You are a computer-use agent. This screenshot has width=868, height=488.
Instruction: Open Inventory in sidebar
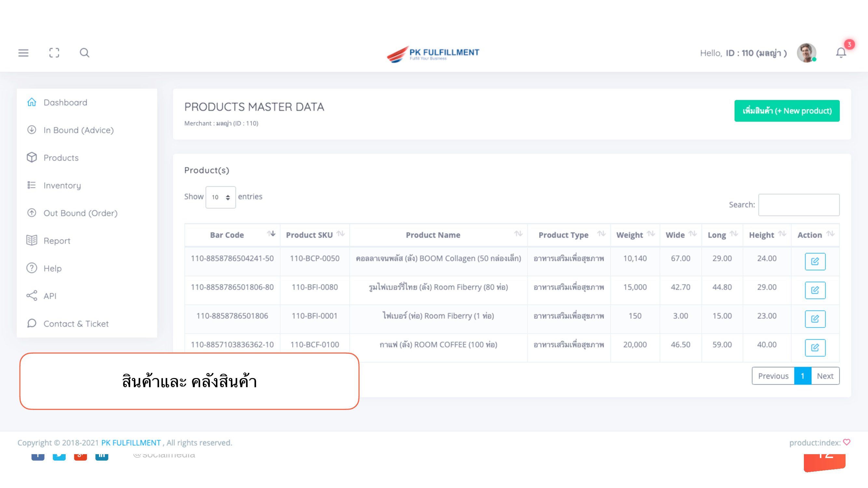click(62, 185)
